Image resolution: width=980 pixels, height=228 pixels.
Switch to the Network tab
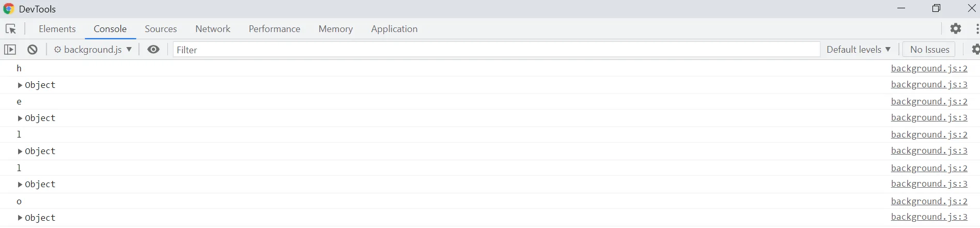[x=212, y=29]
